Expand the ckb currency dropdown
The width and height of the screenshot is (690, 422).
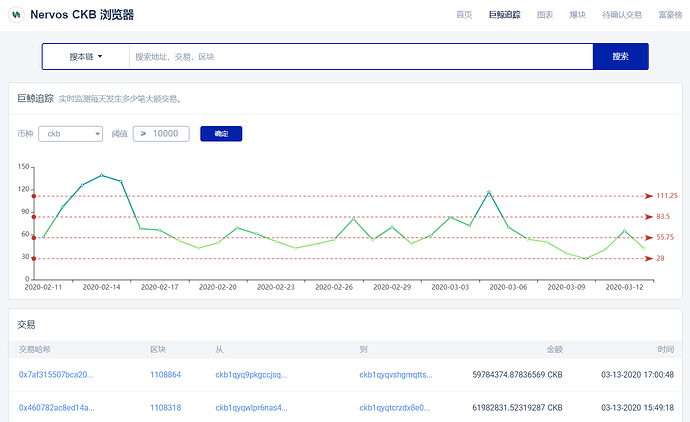(70, 134)
